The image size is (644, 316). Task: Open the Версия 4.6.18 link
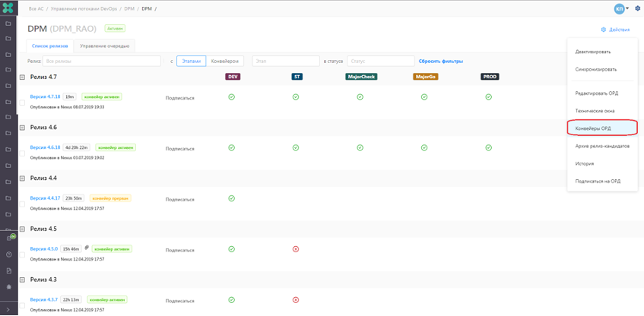[x=45, y=147]
